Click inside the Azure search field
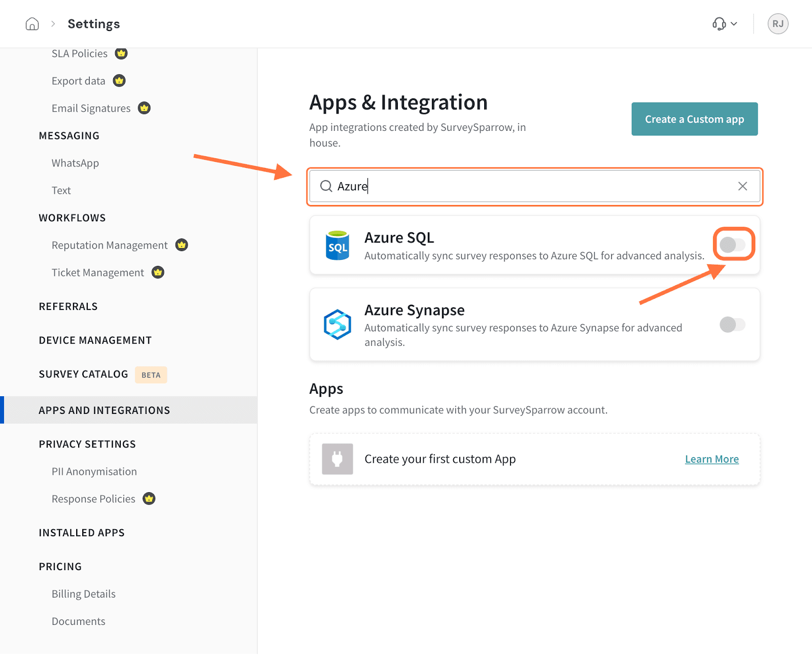 point(533,186)
